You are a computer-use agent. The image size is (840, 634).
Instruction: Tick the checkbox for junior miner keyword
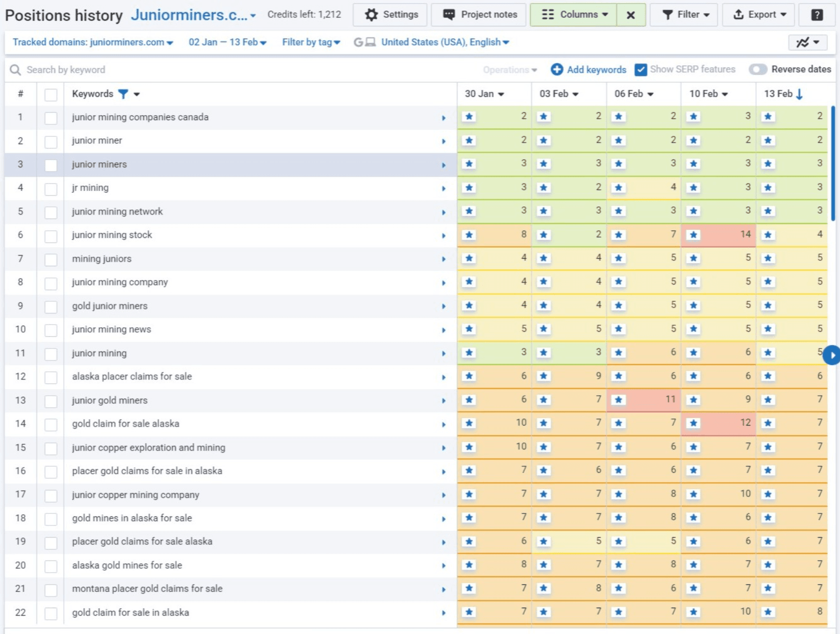(51, 141)
